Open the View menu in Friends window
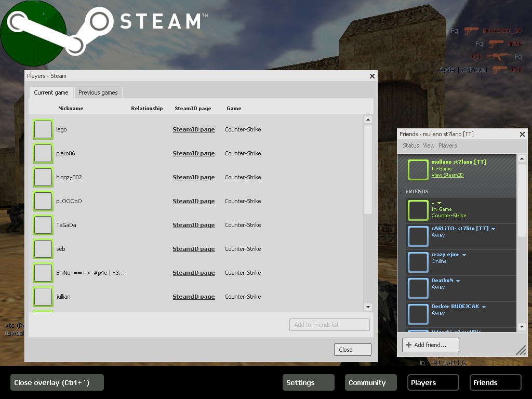532x399 pixels. pos(429,145)
